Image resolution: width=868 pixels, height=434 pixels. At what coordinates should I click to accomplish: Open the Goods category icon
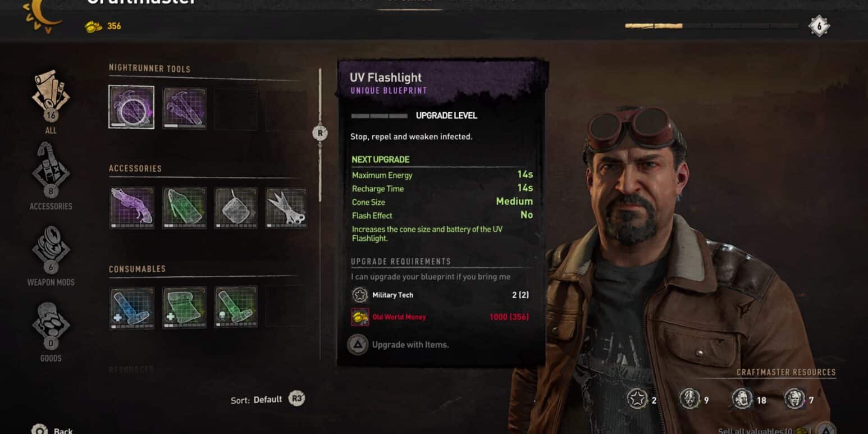coord(51,332)
